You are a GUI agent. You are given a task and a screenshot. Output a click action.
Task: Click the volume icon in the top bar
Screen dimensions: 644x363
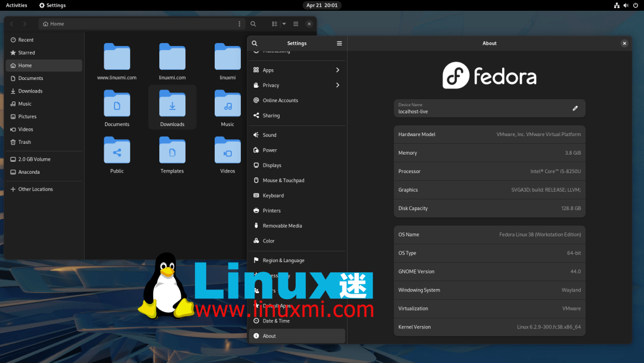click(625, 5)
